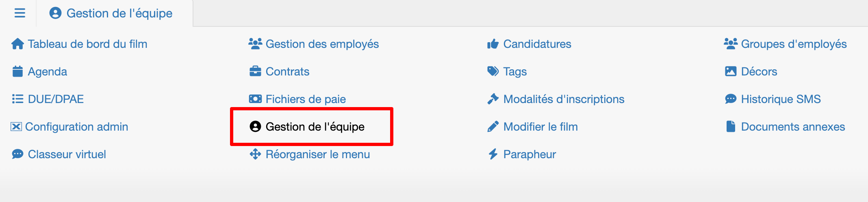Click the money bill icon beside Fichiers de paie
The image size is (868, 202).
click(255, 99)
